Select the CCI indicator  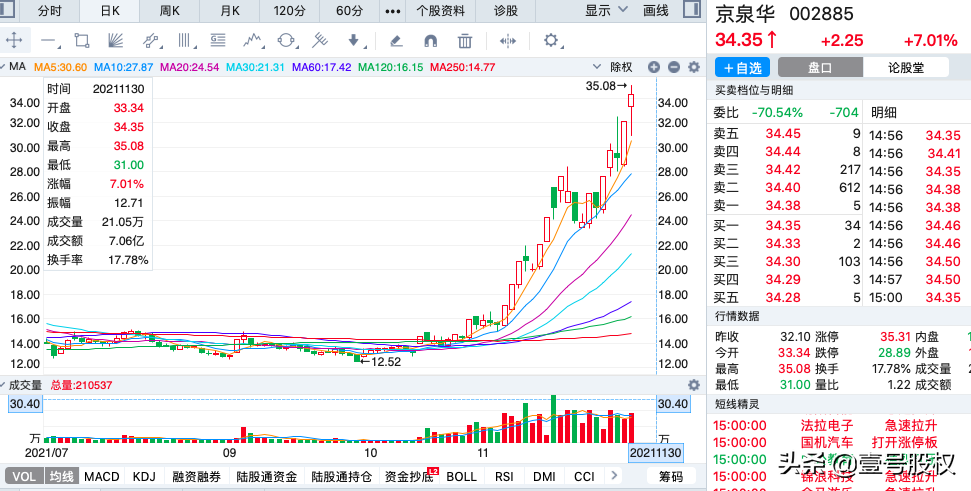584,476
